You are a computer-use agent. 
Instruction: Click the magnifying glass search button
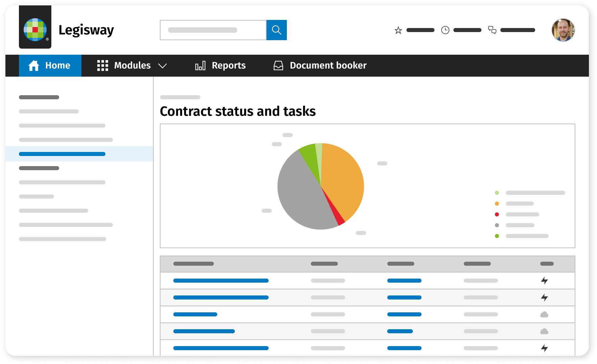276,30
